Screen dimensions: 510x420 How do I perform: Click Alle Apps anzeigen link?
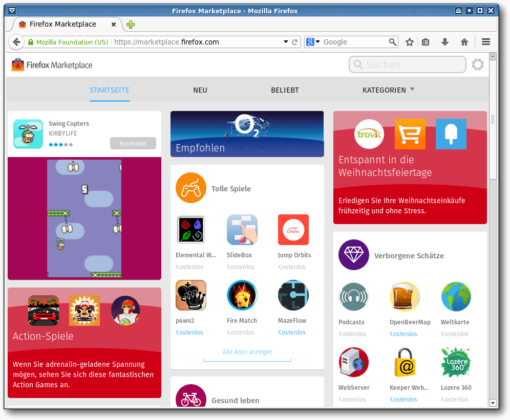coord(247,352)
